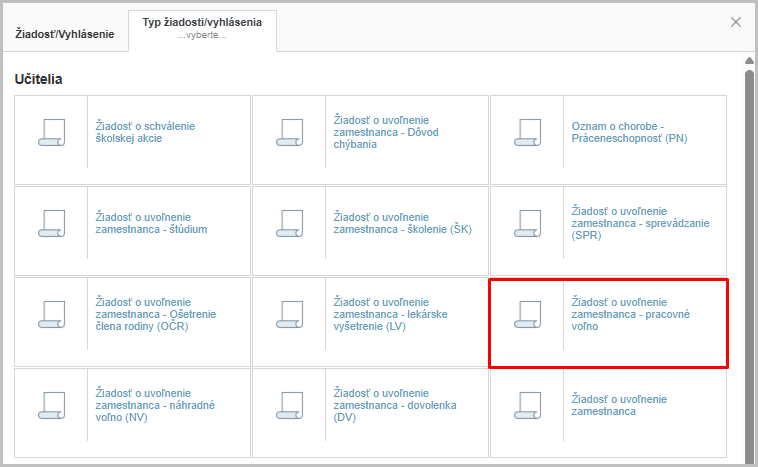Pick the plain Žiadosť o uvoľnenie zamestnanca link
The image size is (758, 467).
pyautogui.click(x=617, y=405)
